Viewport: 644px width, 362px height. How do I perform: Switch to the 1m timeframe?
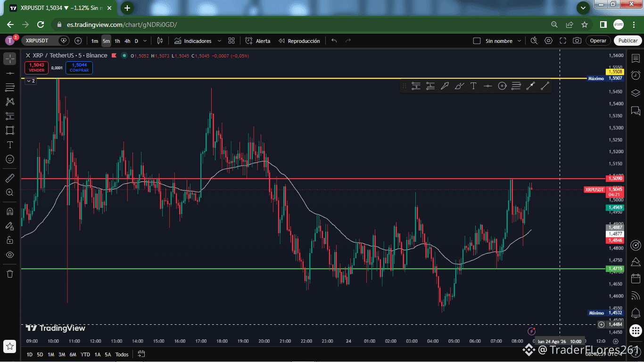coord(95,41)
